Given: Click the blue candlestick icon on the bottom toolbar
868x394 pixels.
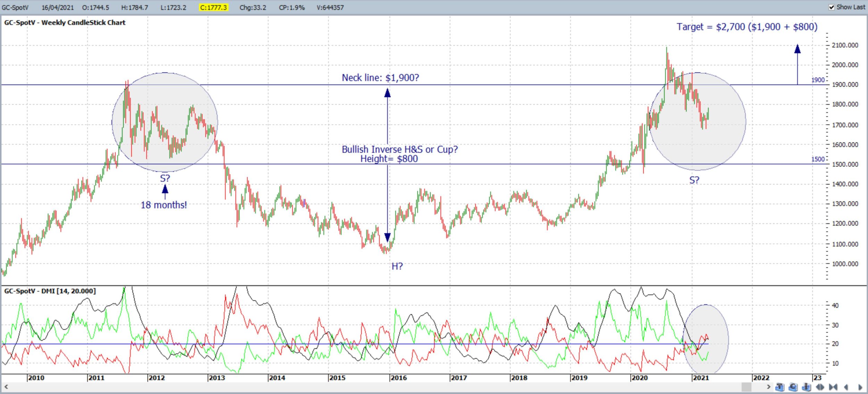Looking at the screenshot, I should pyautogui.click(x=807, y=387).
